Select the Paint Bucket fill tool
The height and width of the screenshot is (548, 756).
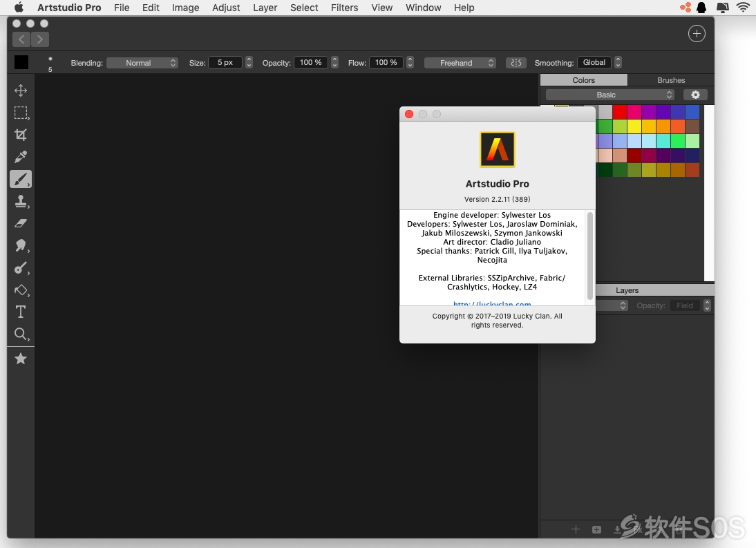coord(21,290)
